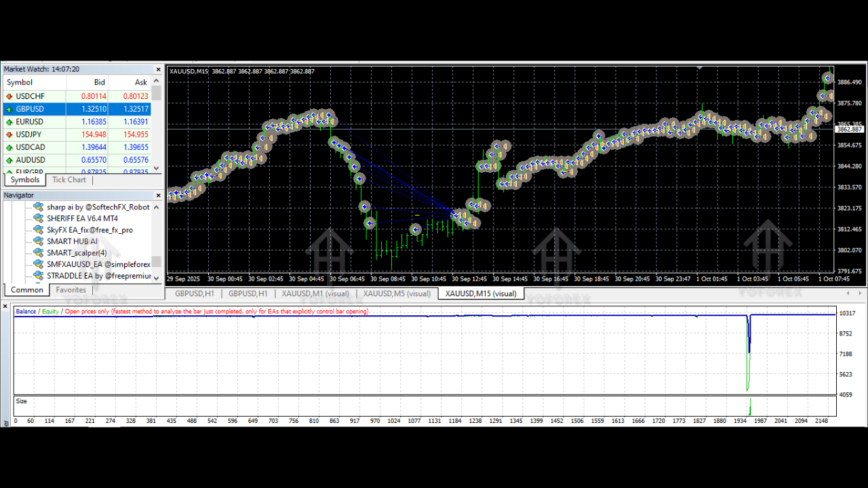Select the XAUUSD,M5 (visual) chart tab
The image size is (868, 488).
[397, 293]
